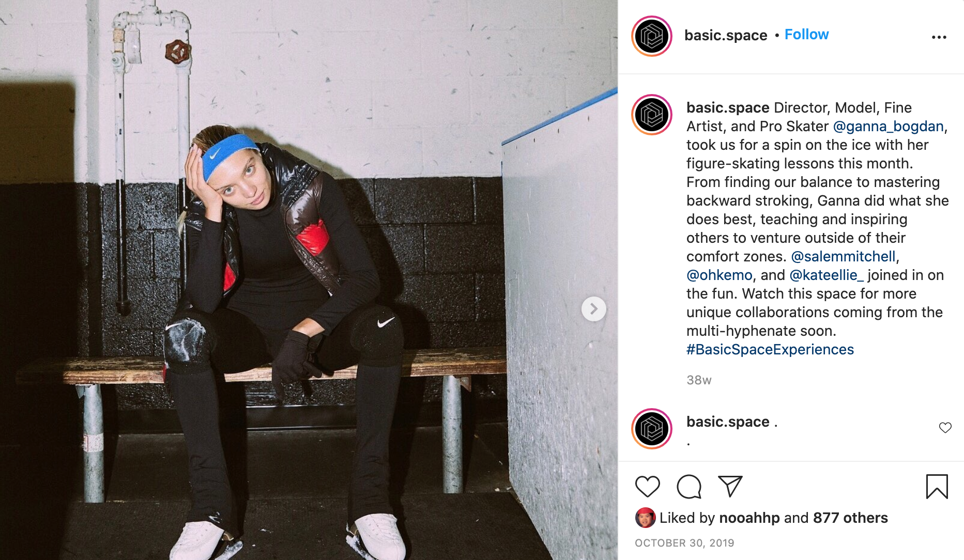964x560 pixels.
Task: Open the basic.space avatar beside the caption
Action: click(651, 115)
